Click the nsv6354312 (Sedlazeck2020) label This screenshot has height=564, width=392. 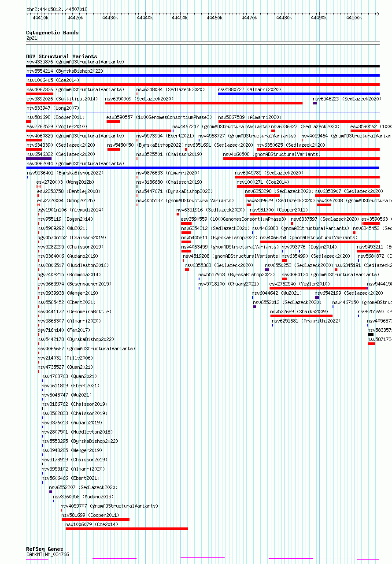(215, 228)
